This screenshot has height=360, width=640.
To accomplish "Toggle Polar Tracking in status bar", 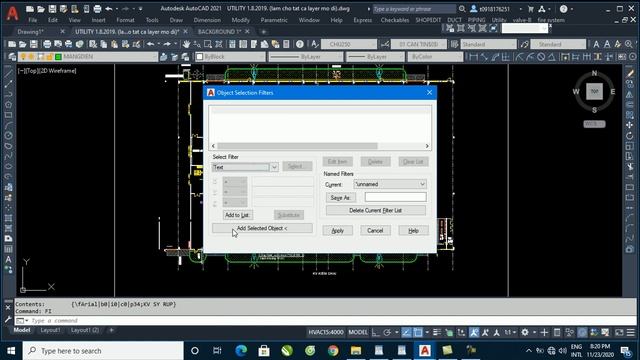I will 387,333.
